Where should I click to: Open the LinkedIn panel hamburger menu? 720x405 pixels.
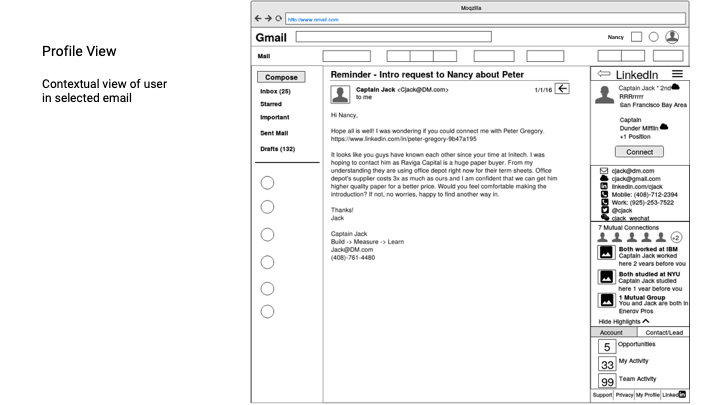click(677, 74)
